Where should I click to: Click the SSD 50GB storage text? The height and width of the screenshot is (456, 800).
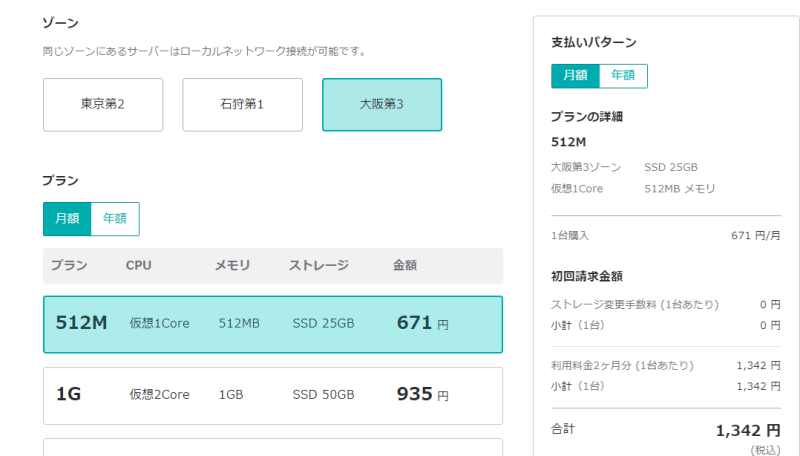click(323, 395)
